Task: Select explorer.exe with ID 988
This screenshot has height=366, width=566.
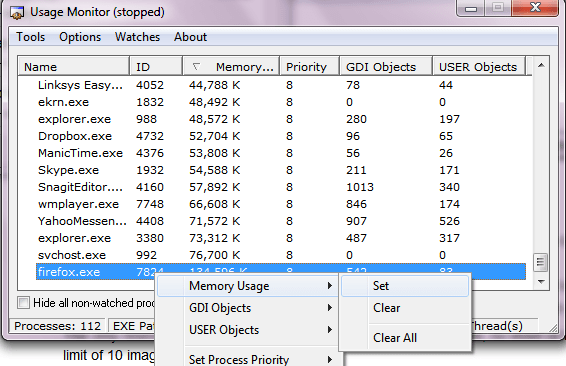Action: (281, 119)
